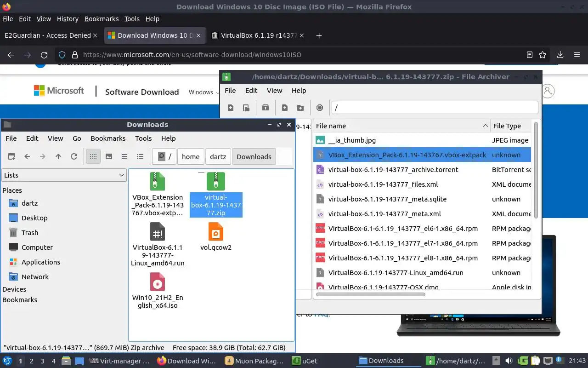Go to parent folder with up arrow
The height and width of the screenshot is (368, 588).
point(58,156)
